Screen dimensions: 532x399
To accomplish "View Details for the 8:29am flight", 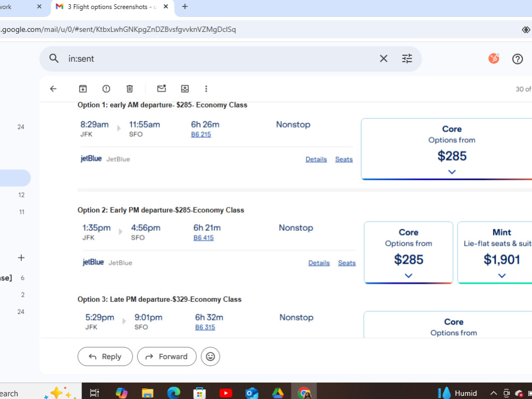I will tap(316, 159).
